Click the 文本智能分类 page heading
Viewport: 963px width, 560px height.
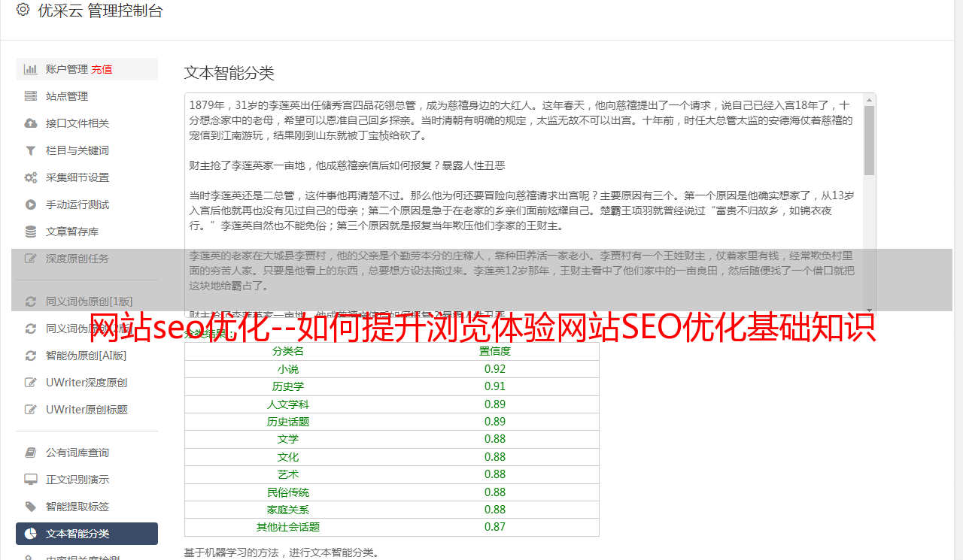click(x=229, y=73)
